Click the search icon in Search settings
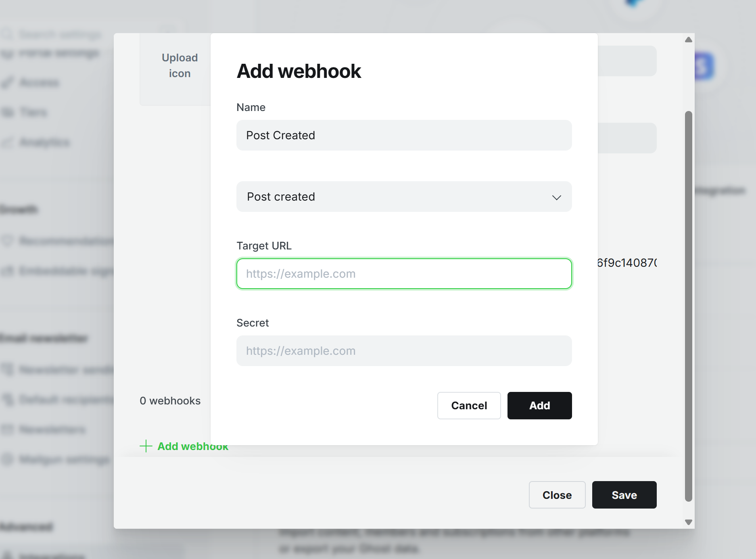 (7, 34)
